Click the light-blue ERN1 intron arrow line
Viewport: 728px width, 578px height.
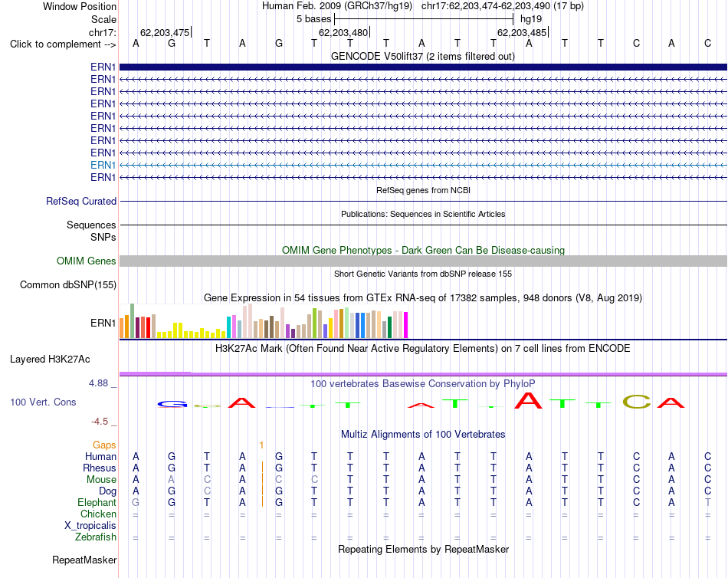423,165
